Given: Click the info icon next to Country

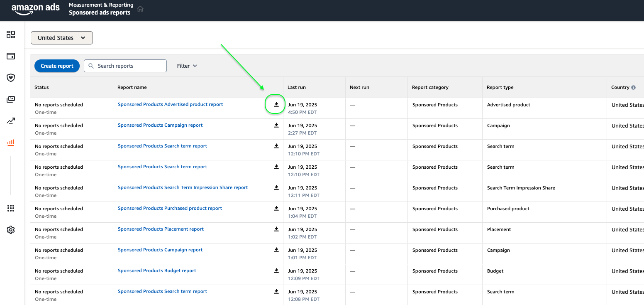Looking at the screenshot, I should [x=633, y=88].
